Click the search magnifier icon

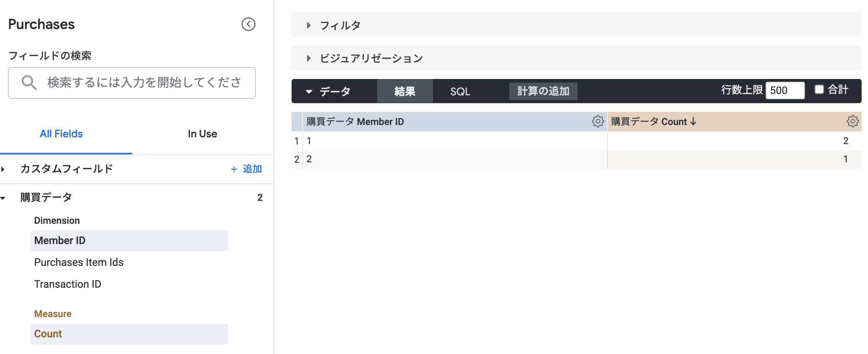point(29,83)
